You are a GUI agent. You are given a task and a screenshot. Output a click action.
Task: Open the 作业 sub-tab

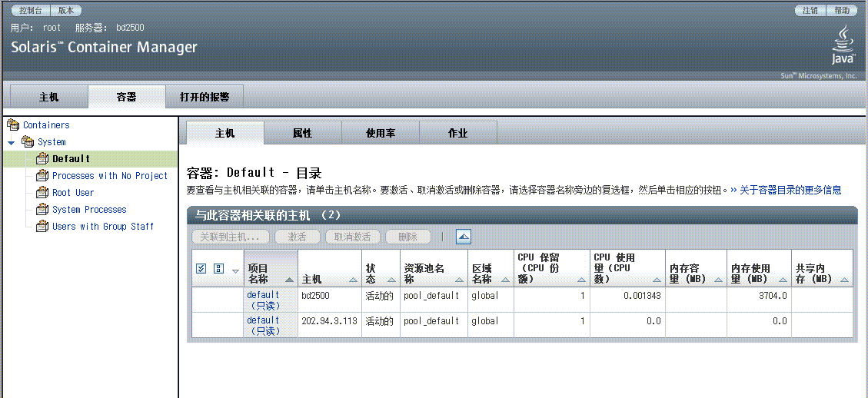[457, 134]
